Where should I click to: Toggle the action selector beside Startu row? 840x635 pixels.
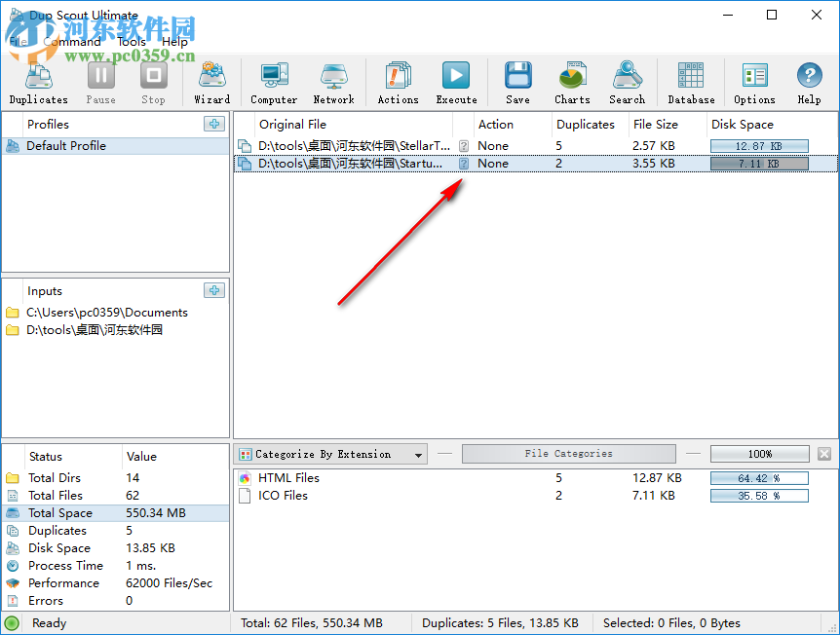(x=463, y=163)
